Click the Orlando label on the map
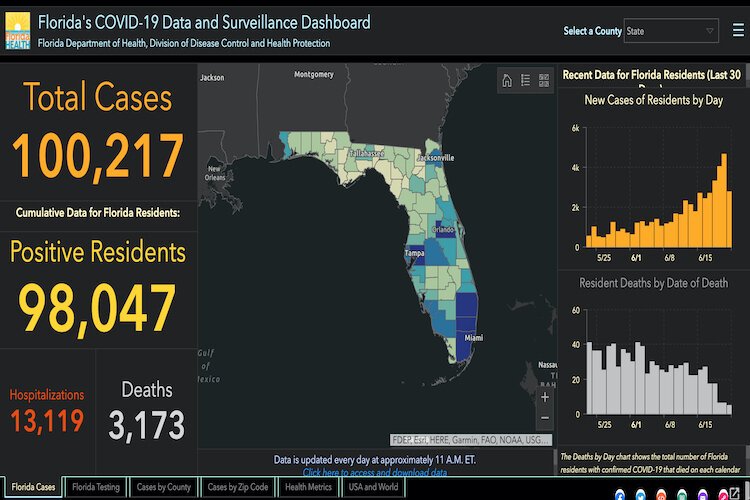 point(443,230)
